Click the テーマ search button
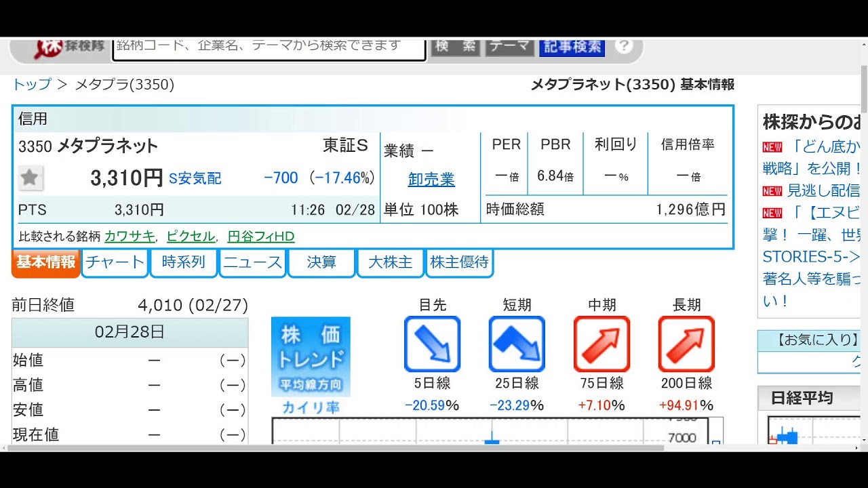Screen dimensions: 868x488 (510, 46)
